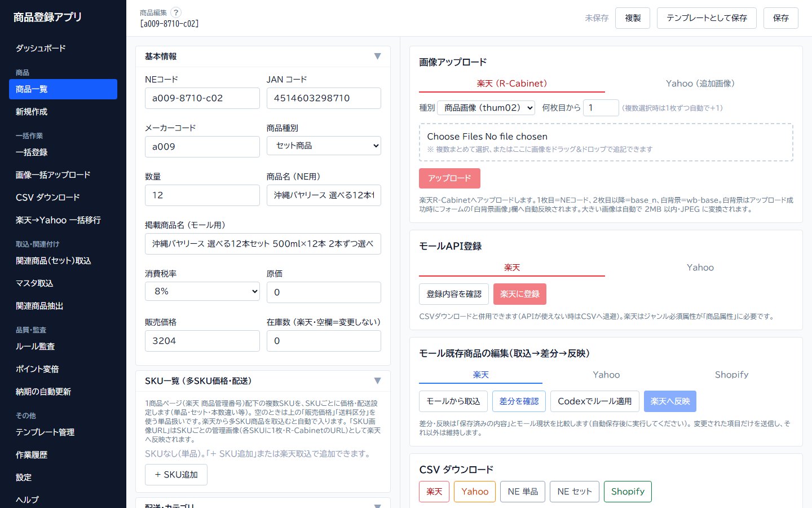Open ダッシュボード in the sidebar
812x508 pixels.
pyautogui.click(x=63, y=49)
